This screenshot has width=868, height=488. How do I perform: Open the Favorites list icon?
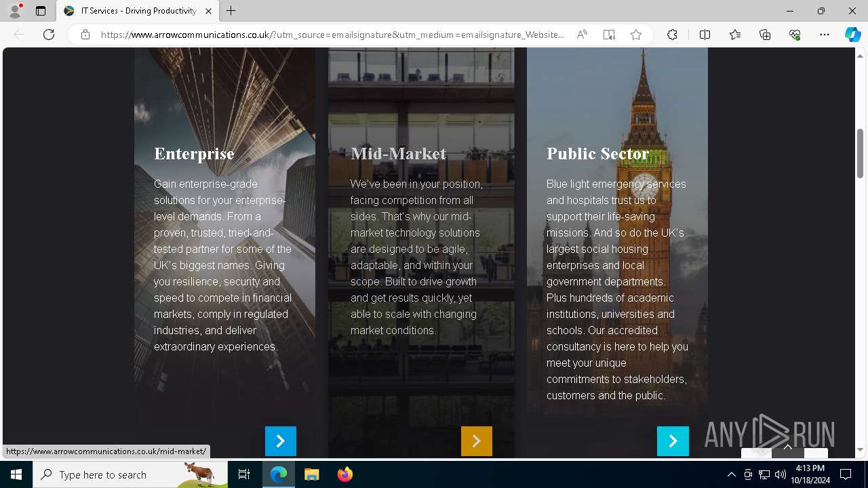[x=735, y=35]
